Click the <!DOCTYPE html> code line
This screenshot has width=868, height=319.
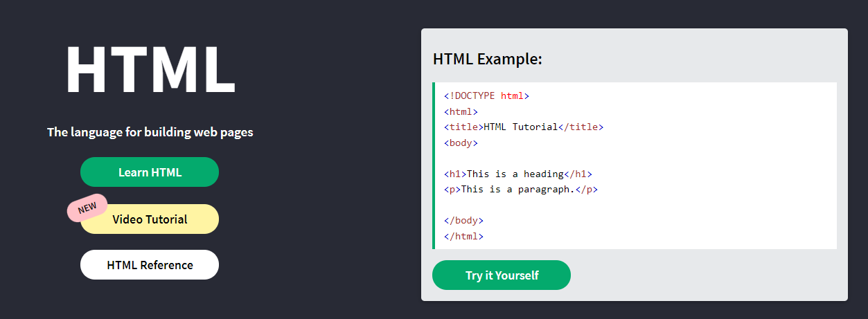pos(486,96)
